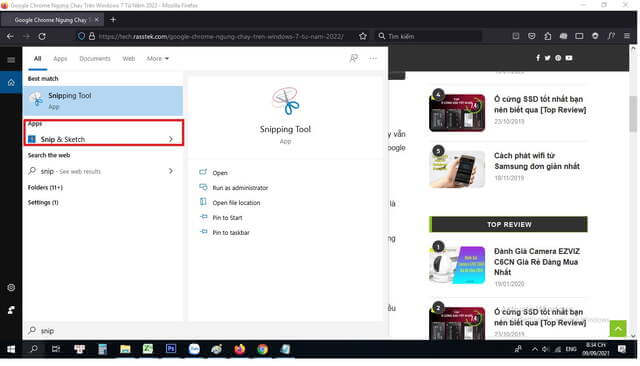Click the EZVIZ camera article thumbnail
The width and height of the screenshot is (640, 366).
pyautogui.click(x=457, y=265)
